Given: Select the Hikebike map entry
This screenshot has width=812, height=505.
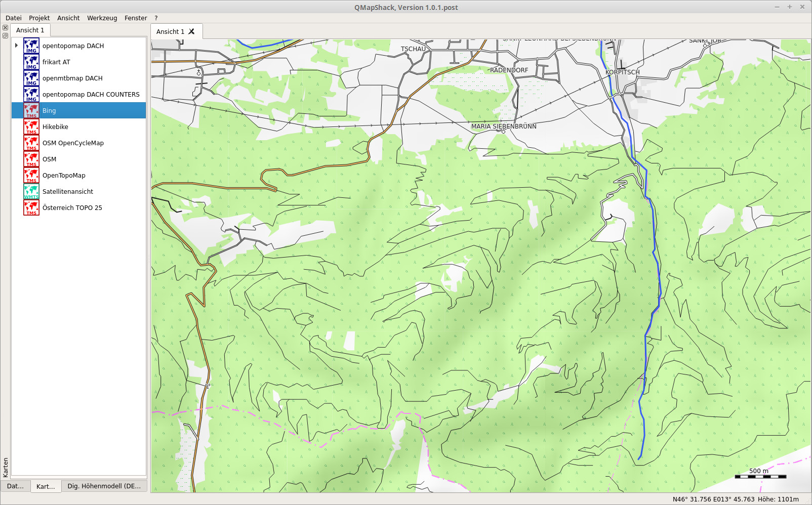Looking at the screenshot, I should tap(79, 127).
